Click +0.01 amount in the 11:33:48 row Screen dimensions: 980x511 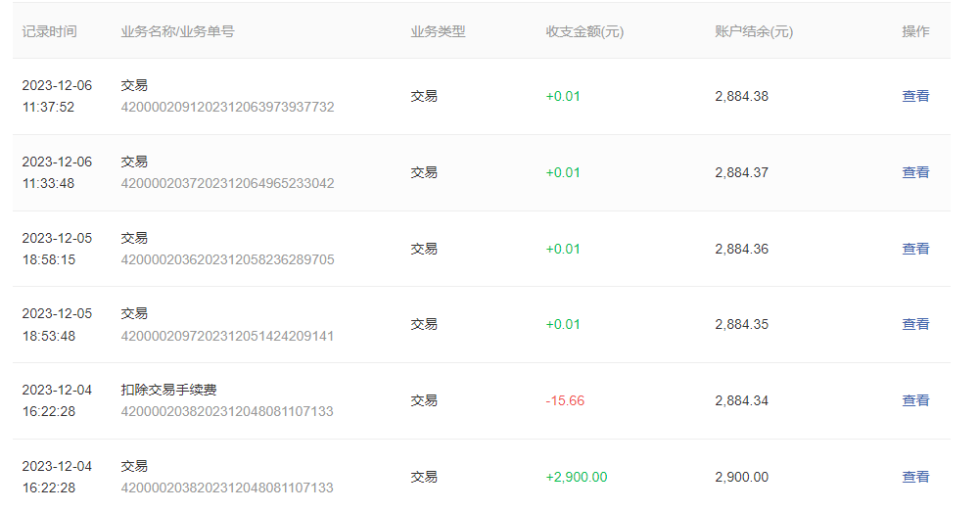(x=563, y=172)
